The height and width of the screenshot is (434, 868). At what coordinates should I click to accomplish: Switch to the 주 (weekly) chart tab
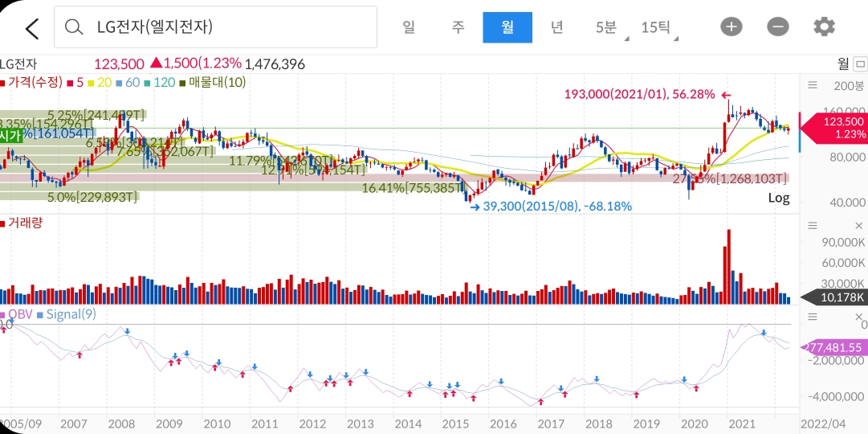tap(458, 27)
